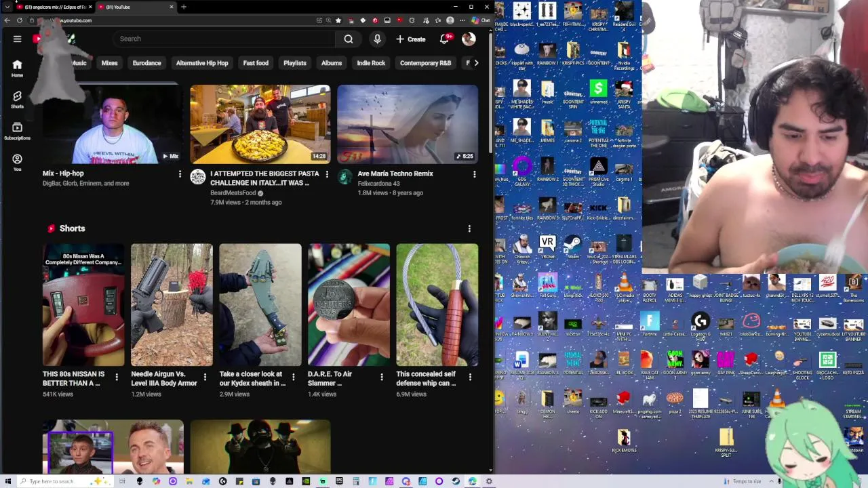Open BeardMeatsFood channel link
868x488 pixels.
coord(233,192)
